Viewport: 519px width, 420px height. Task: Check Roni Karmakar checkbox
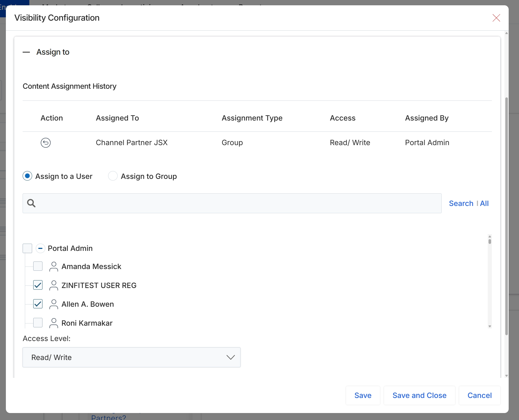pos(38,323)
